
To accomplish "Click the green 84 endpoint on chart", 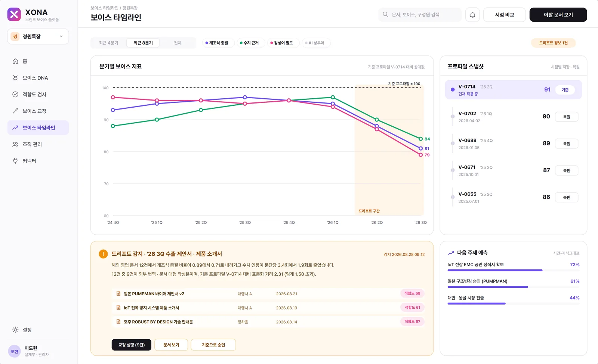I will tap(420, 139).
